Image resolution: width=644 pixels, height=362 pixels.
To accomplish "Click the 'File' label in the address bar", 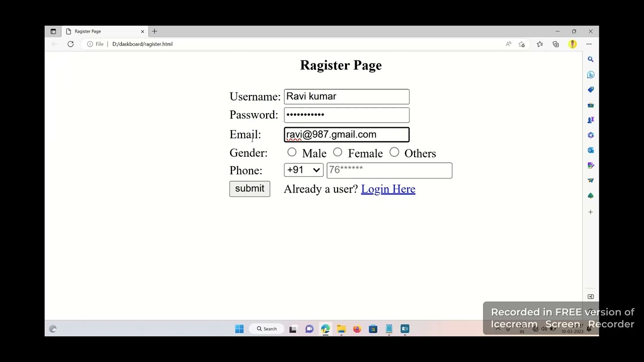I will point(100,44).
